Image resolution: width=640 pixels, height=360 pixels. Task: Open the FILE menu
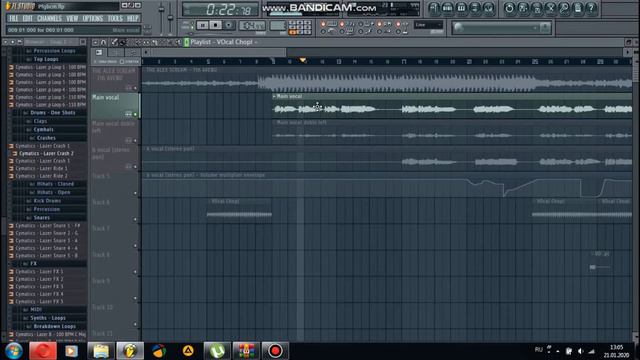(13, 19)
